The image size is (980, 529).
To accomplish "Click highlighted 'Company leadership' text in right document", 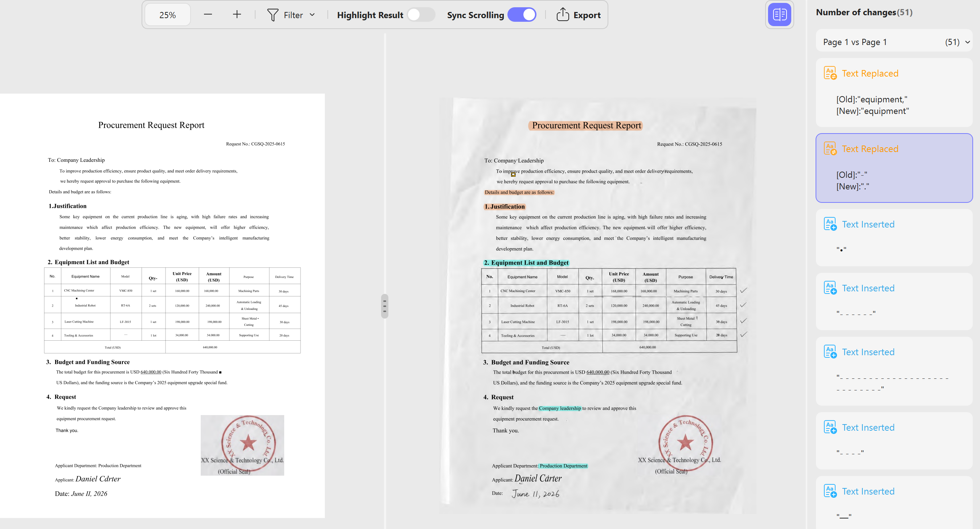I will click(560, 408).
